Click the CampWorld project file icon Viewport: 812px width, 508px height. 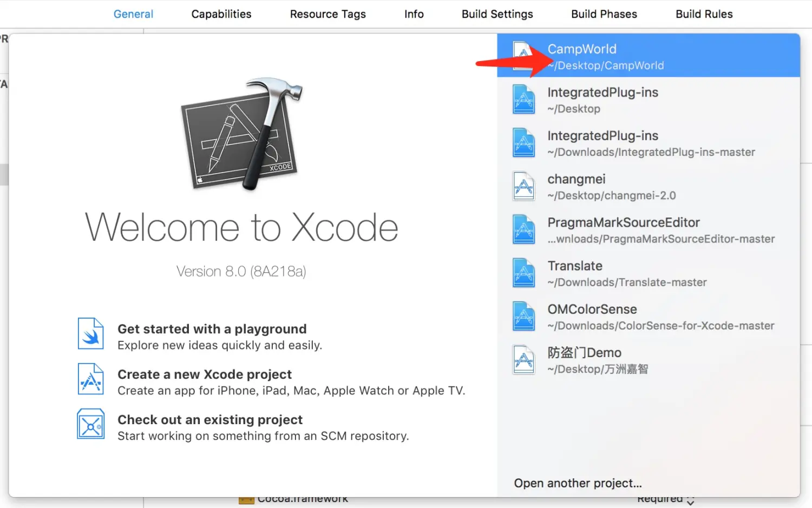pyautogui.click(x=523, y=56)
